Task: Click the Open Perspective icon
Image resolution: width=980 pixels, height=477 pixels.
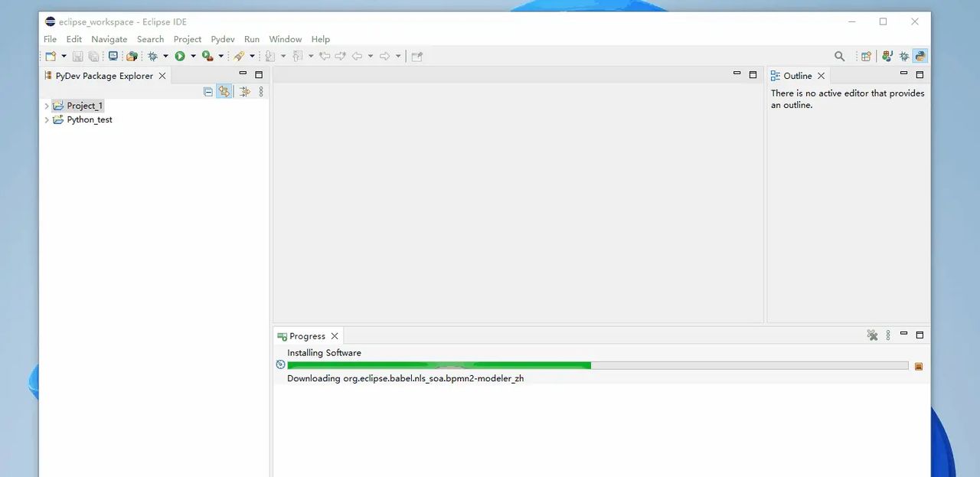Action: coord(866,56)
